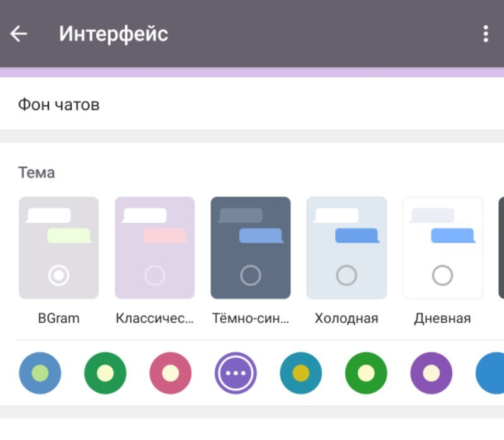This screenshot has height=440, width=504.
Task: Pick the bright green accent swatch
Action: (x=366, y=373)
